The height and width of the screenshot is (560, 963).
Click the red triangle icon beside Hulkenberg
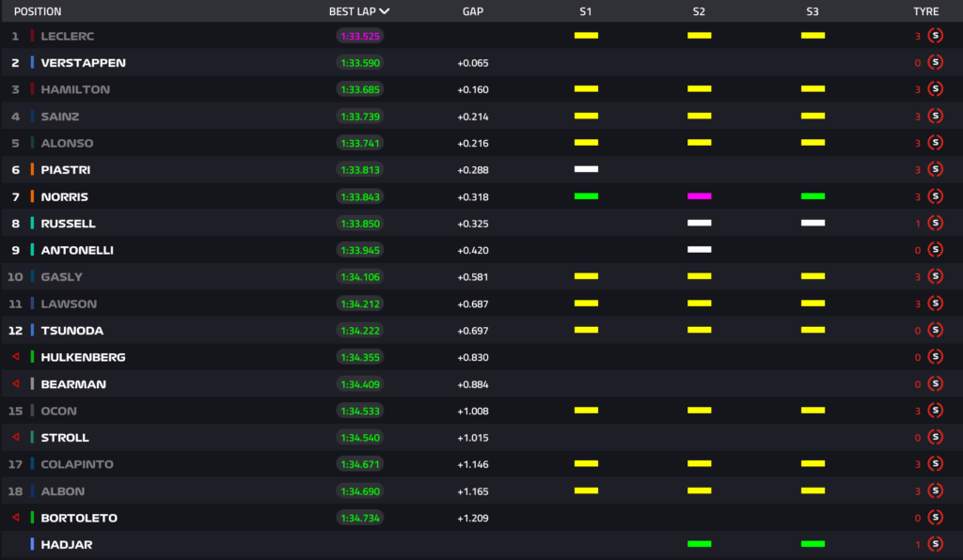15,357
